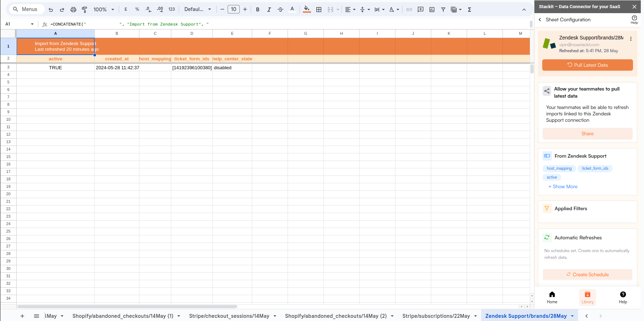This screenshot has height=321, width=644.
Task: Click the Insert chart icon
Action: click(432, 10)
